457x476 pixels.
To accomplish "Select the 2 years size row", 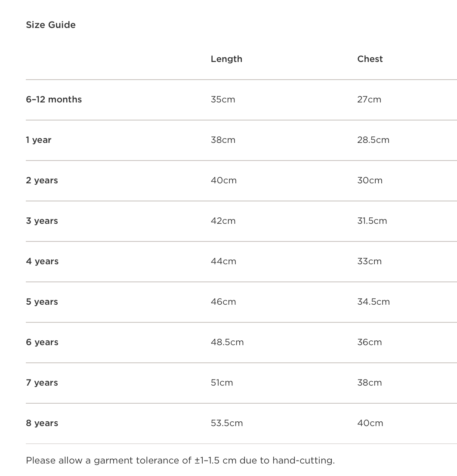I will pyautogui.click(x=42, y=180).
